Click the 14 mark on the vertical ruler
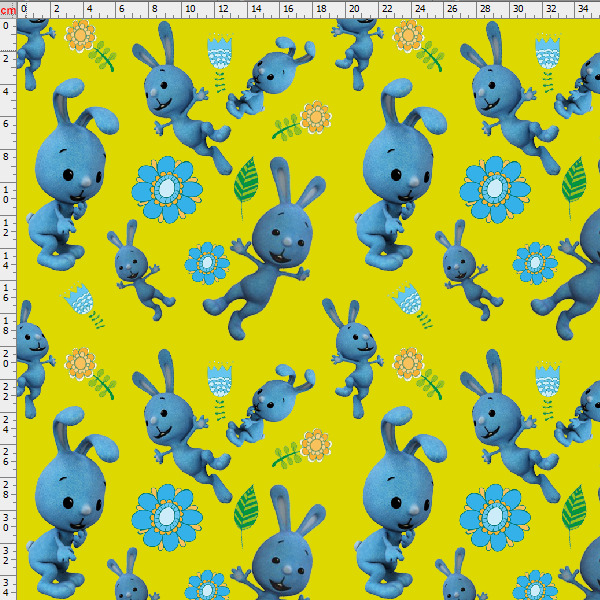The height and width of the screenshot is (600, 600). 8,260
